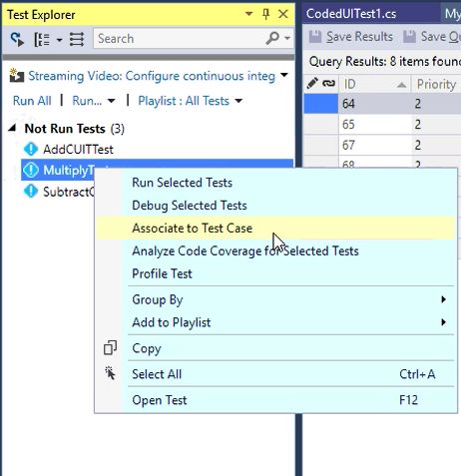The height and width of the screenshot is (476, 461).
Task: Click the Save Results disk icon
Action: click(314, 37)
